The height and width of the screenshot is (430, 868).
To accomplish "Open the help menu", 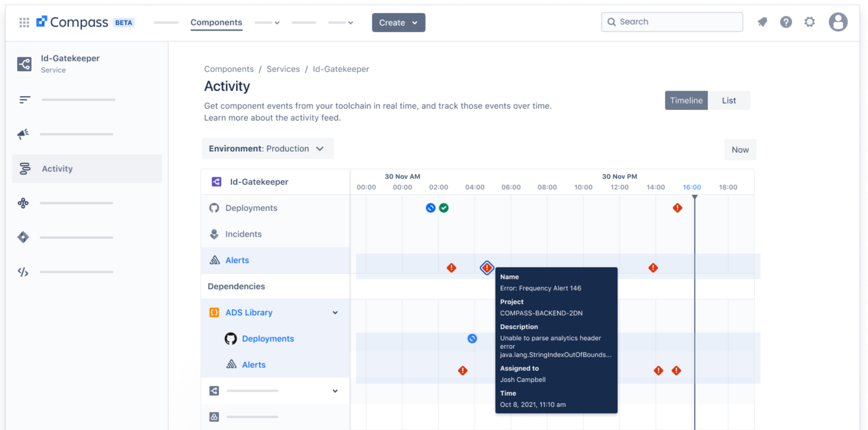I will point(786,22).
